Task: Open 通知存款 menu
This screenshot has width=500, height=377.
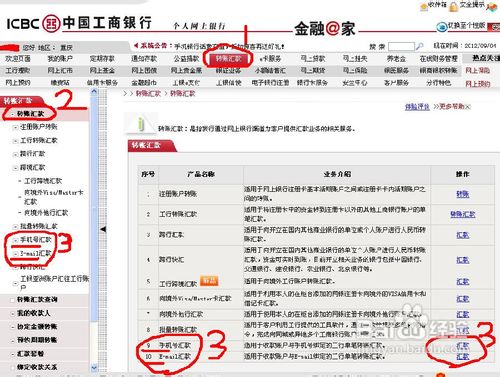Action: click(x=144, y=59)
